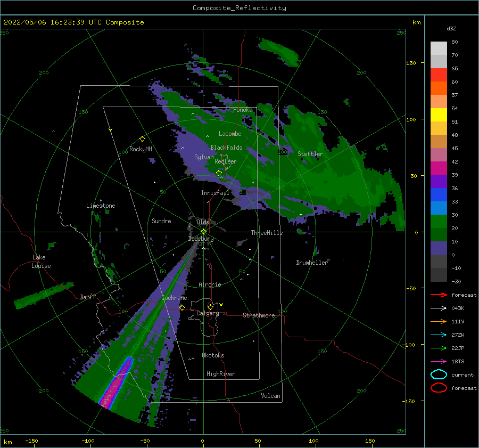Click the white 04DK arrow icon
Image resolution: width=479 pixels, height=448 pixels.
tap(439, 308)
